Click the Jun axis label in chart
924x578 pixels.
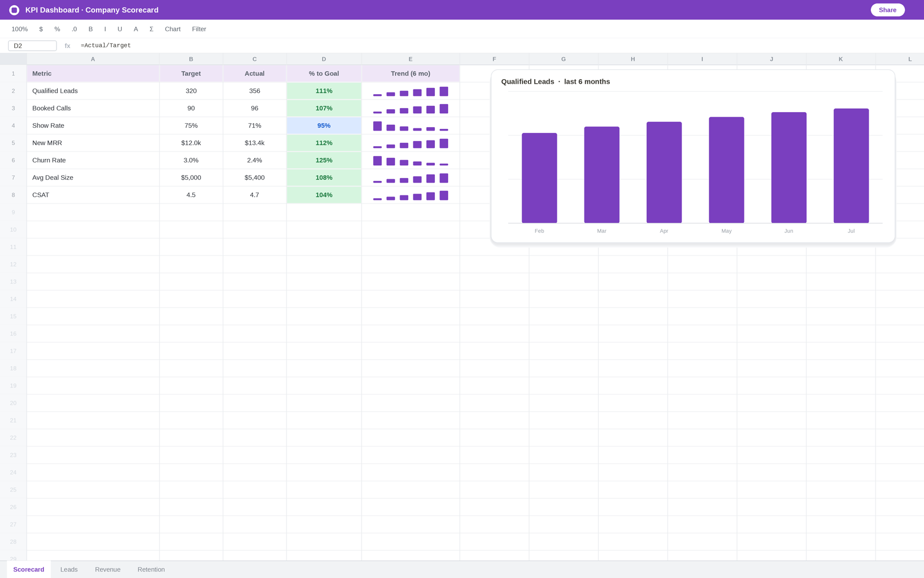click(789, 231)
